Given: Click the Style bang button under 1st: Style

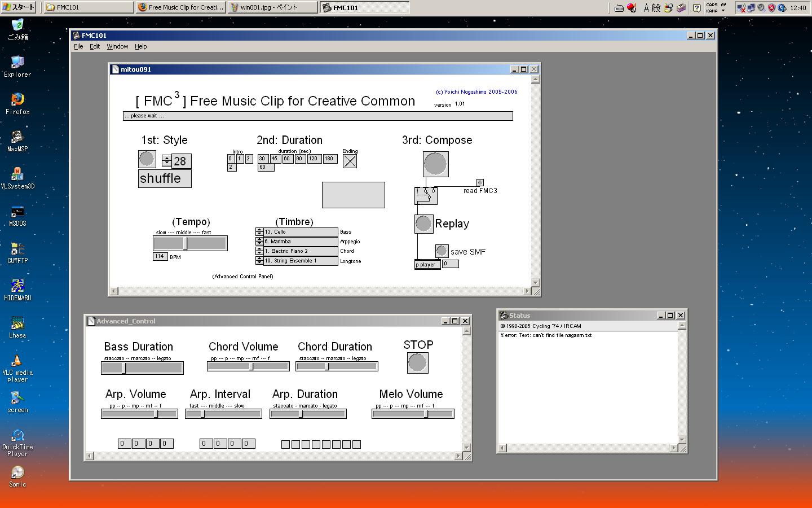Looking at the screenshot, I should (x=147, y=159).
